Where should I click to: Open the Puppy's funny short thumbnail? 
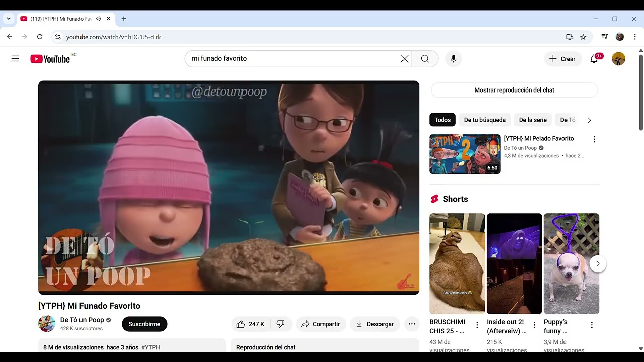pyautogui.click(x=572, y=263)
